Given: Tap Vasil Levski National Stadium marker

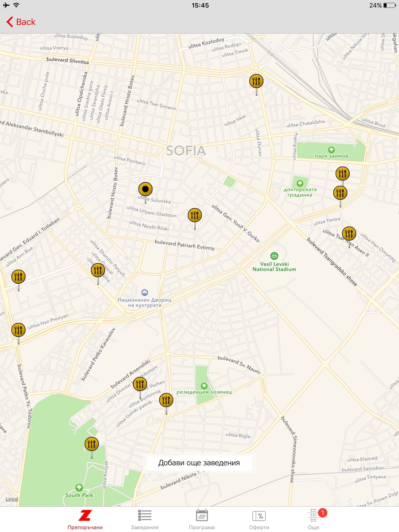Looking at the screenshot, I should click(x=274, y=256).
